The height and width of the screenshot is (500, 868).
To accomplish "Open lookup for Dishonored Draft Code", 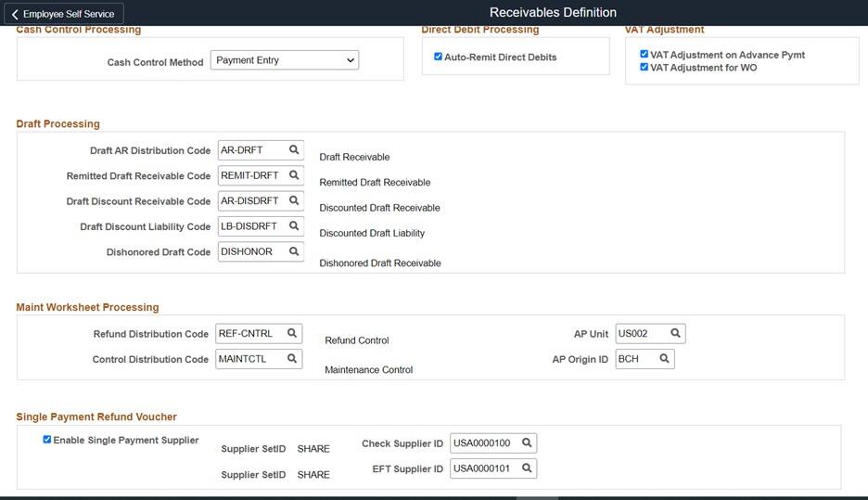I will tap(294, 252).
